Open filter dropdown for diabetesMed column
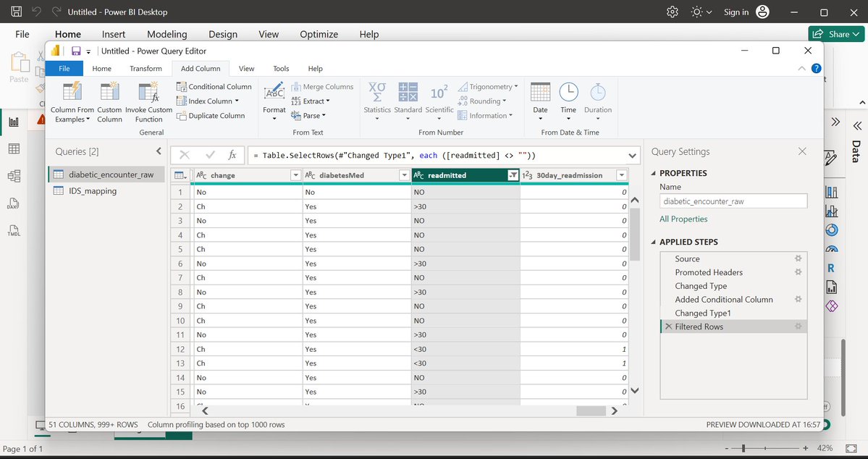Viewport: 868px width, 459px height. coord(403,175)
